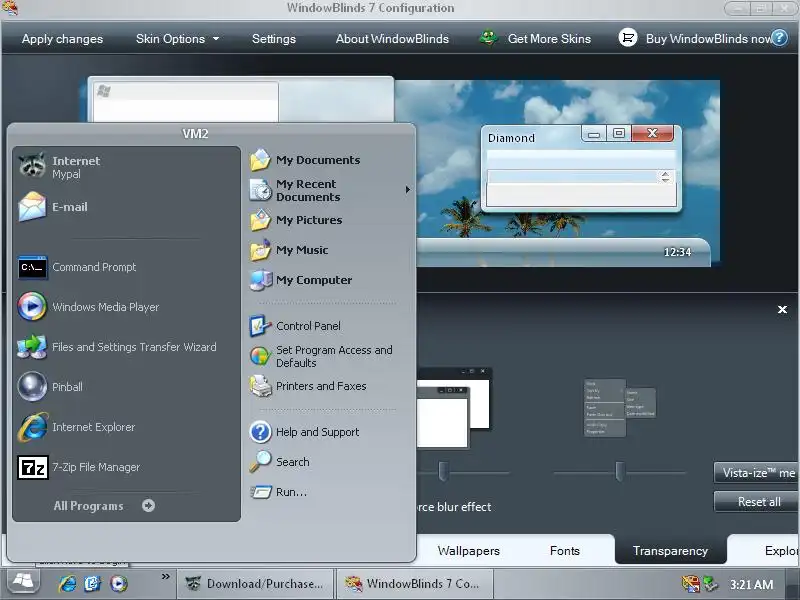Image resolution: width=800 pixels, height=600 pixels.
Task: Click the taskbar clock showing 3:21 AM
Action: coord(751,584)
